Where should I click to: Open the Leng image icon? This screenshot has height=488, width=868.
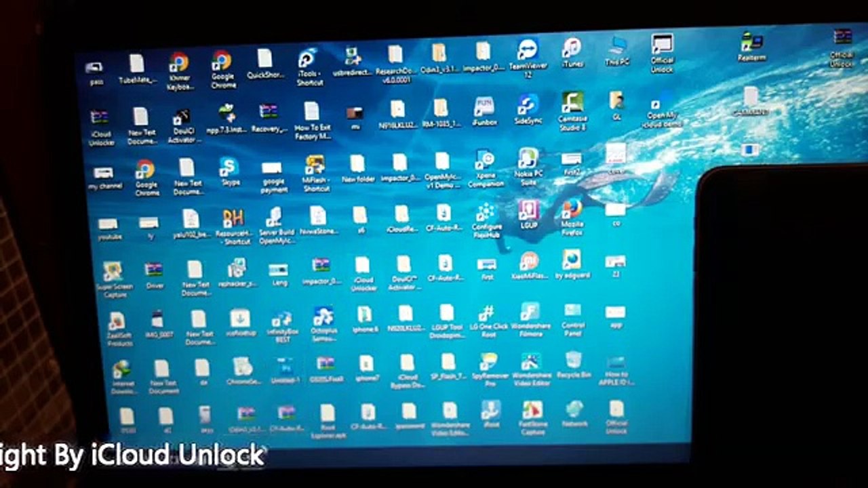279,274
